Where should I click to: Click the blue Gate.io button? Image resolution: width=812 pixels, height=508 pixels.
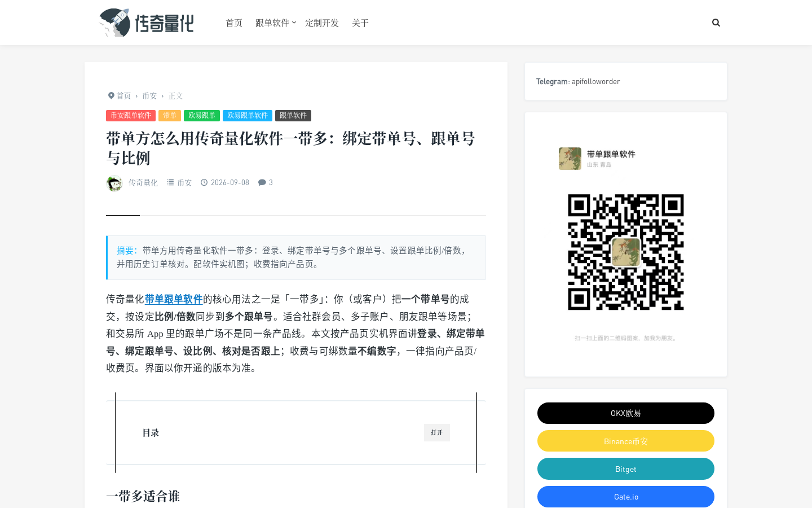(626, 497)
